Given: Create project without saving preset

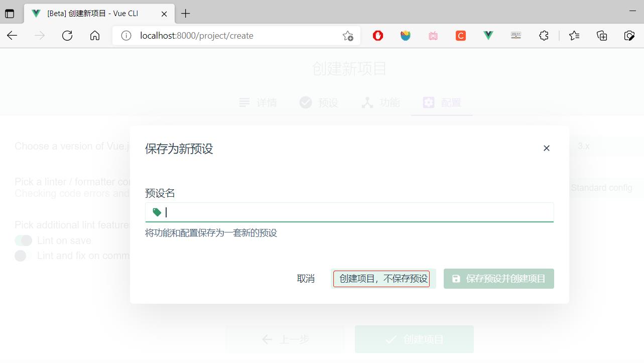Looking at the screenshot, I should 383,279.
